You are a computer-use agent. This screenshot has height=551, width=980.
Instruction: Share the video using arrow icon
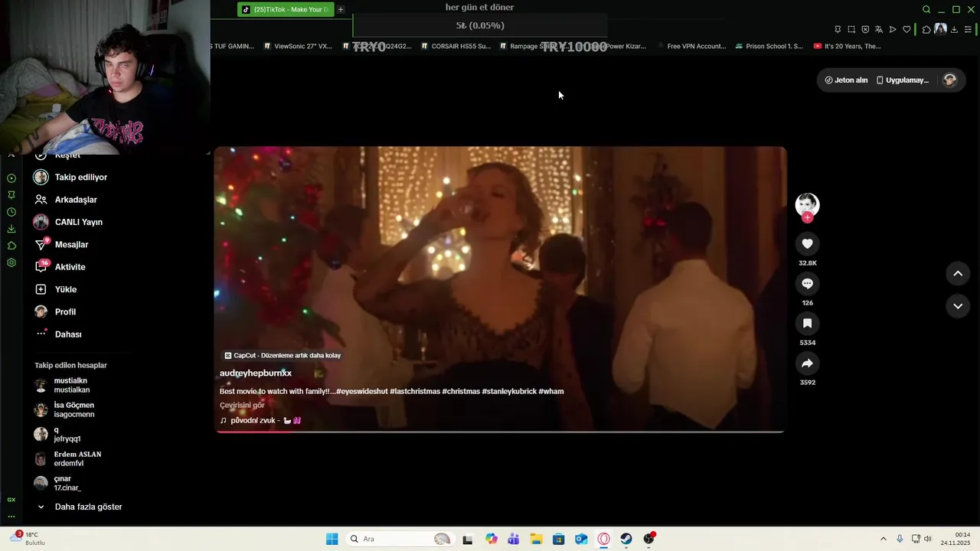click(x=807, y=363)
